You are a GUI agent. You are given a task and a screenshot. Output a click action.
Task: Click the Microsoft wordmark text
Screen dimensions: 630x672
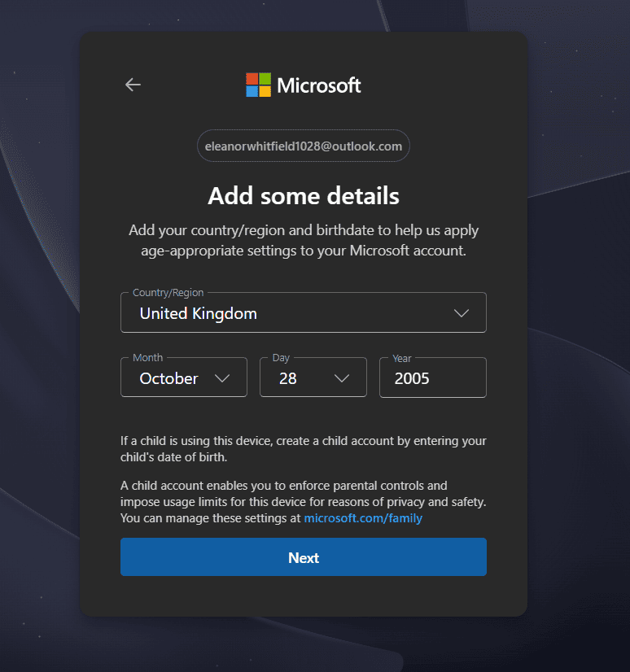319,85
